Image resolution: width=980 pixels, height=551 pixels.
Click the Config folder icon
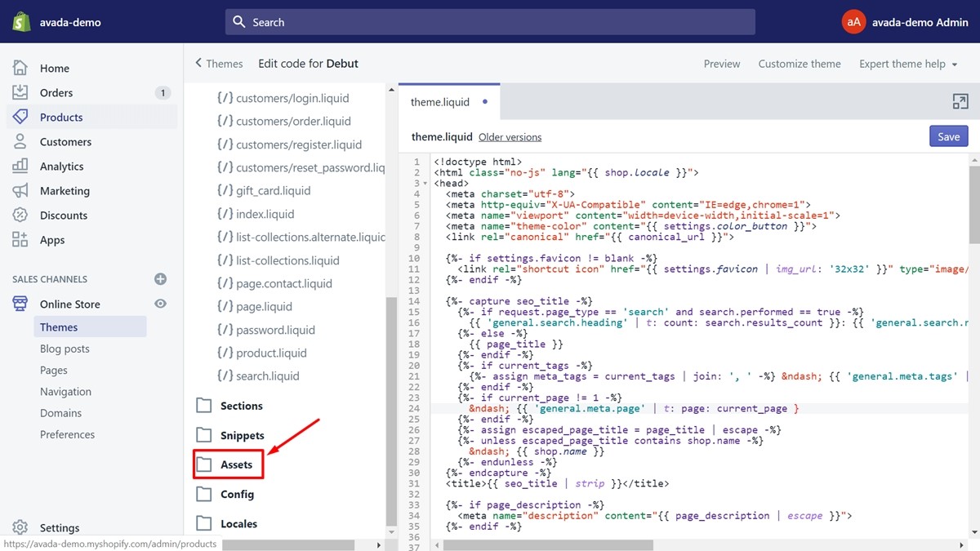point(204,494)
